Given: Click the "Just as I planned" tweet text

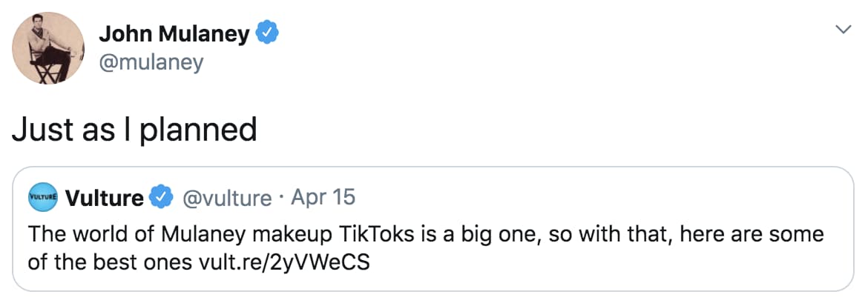Looking at the screenshot, I should (x=134, y=130).
